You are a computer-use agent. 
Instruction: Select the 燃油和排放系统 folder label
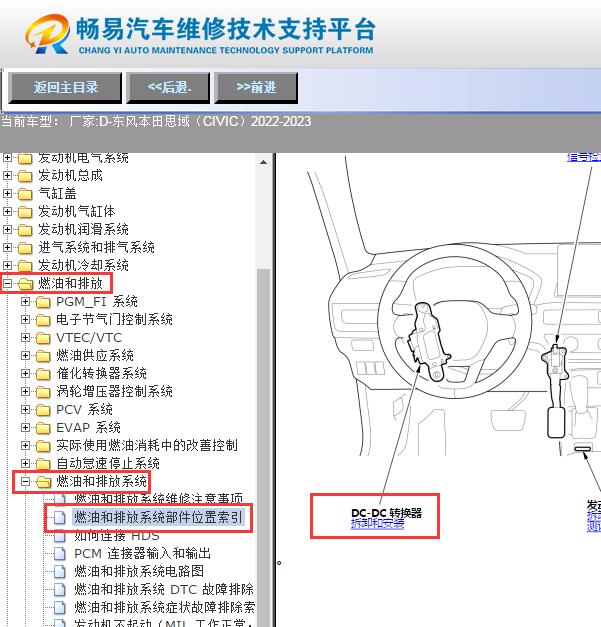(101, 481)
